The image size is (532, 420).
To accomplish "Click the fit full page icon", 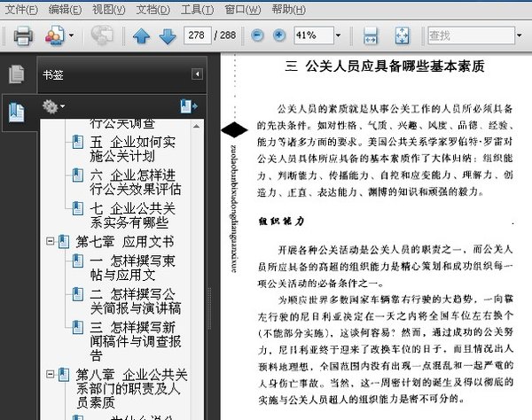I will coord(402,35).
